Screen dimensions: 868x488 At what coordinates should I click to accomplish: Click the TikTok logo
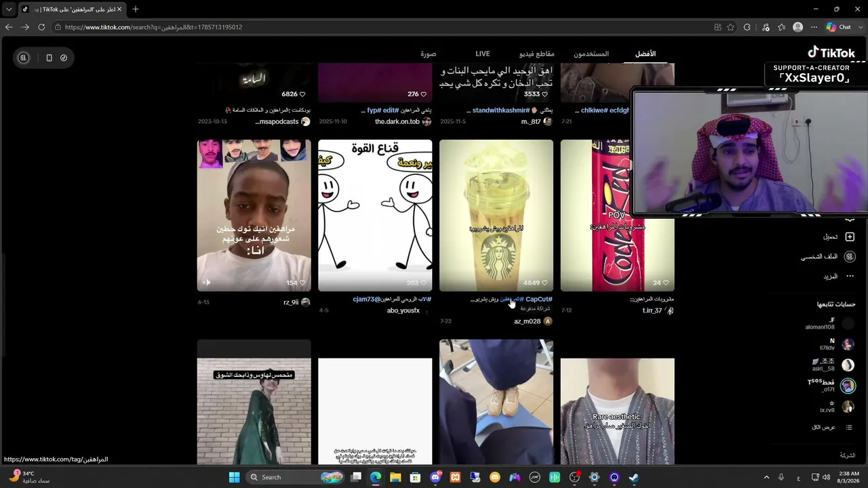(x=831, y=53)
